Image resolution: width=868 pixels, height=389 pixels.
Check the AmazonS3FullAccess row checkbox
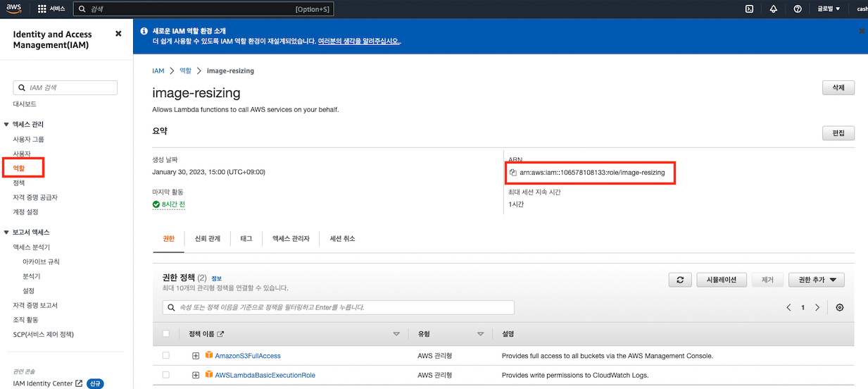[166, 356]
